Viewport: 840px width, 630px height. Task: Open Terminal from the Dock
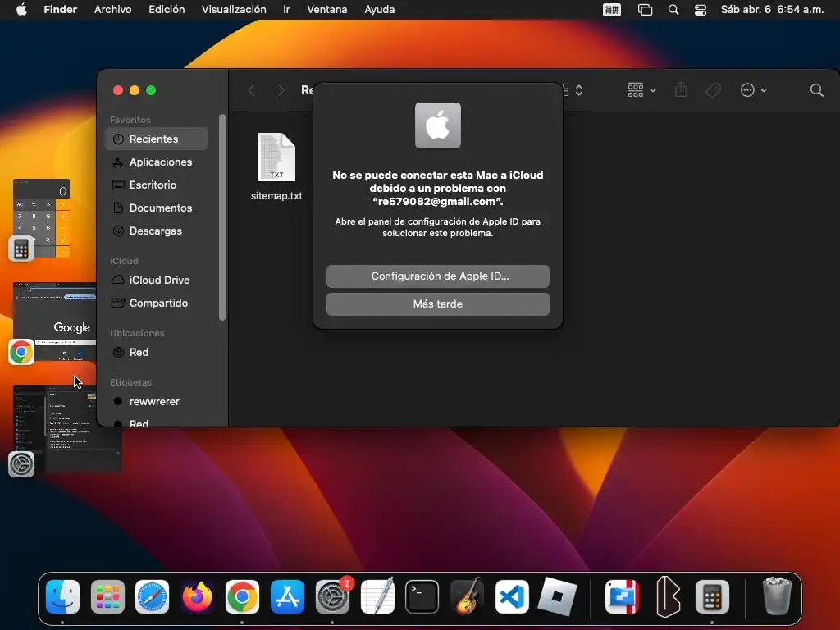[x=422, y=597]
